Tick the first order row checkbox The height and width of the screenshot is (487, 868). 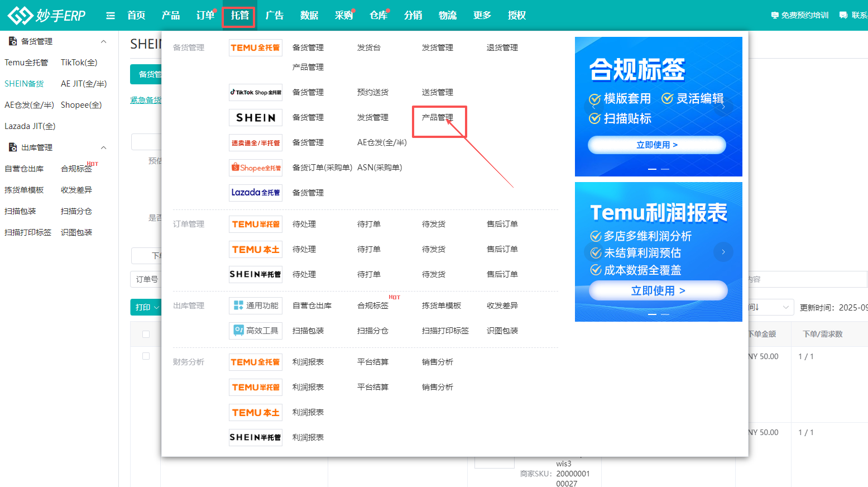pyautogui.click(x=146, y=356)
